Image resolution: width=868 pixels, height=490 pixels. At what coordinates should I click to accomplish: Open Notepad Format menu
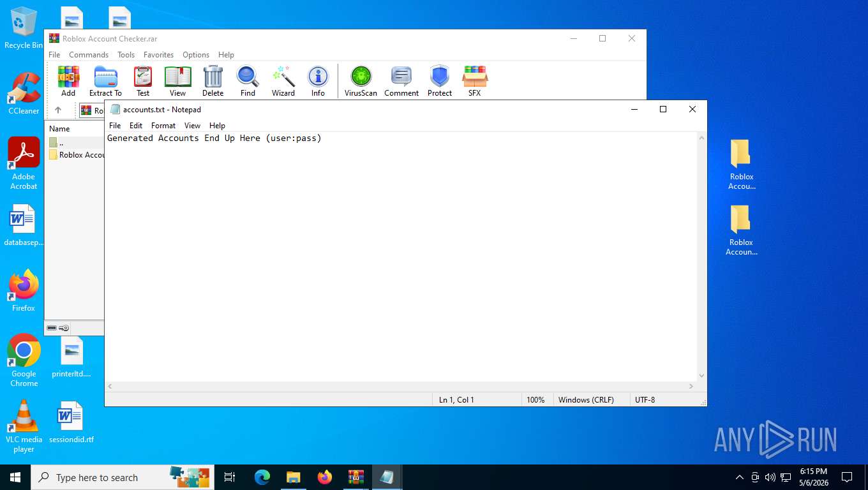(163, 126)
